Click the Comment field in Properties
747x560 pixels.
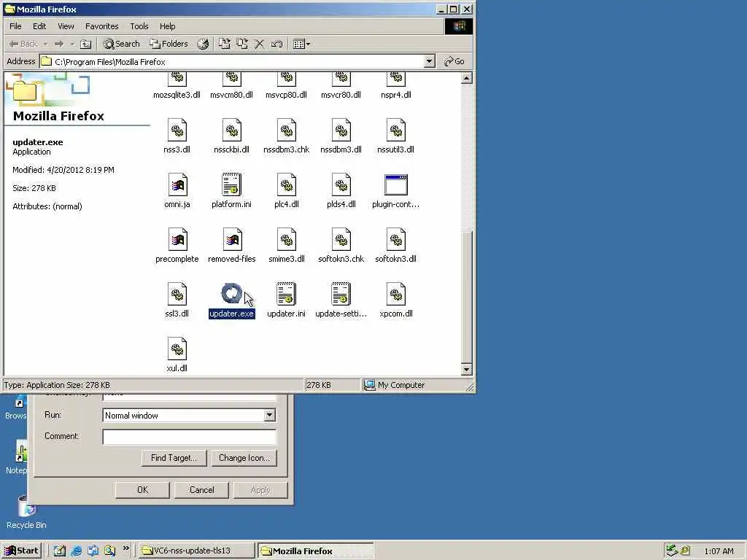tap(190, 437)
